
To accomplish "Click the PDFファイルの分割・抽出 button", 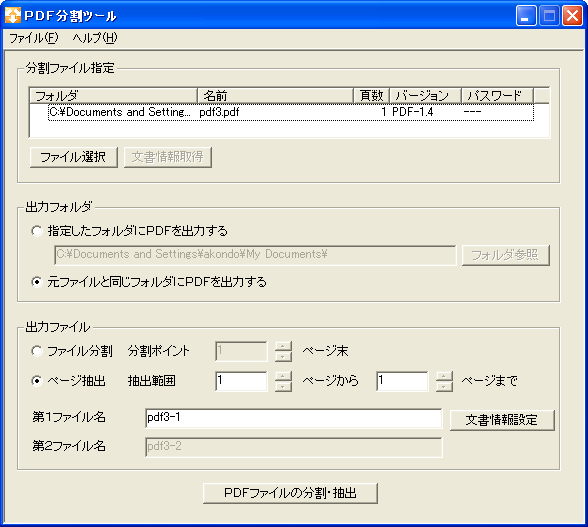I will click(290, 493).
